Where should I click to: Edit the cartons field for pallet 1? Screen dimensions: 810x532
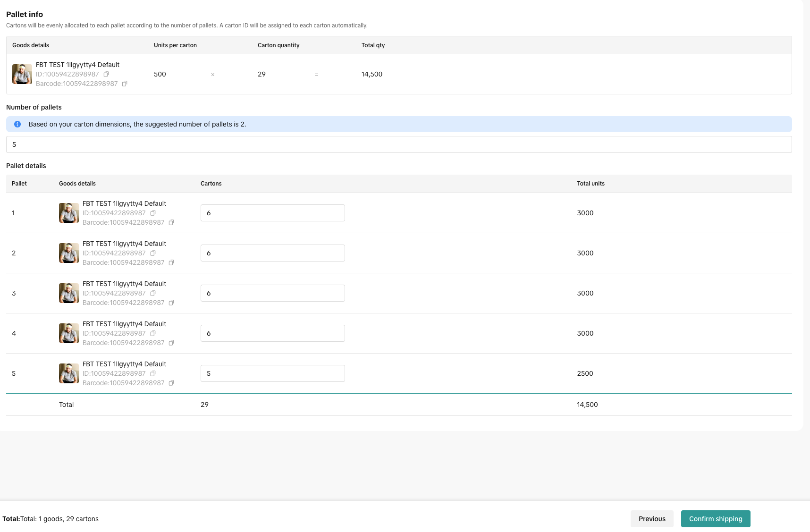(273, 213)
